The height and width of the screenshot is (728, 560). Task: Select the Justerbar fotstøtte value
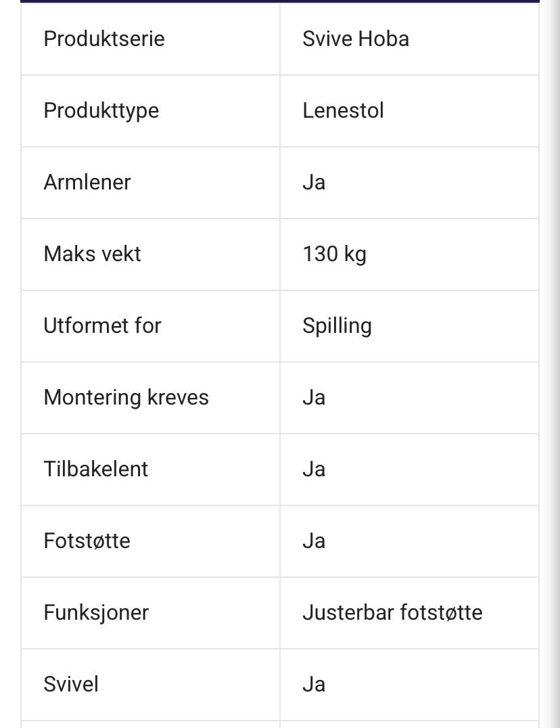(392, 612)
